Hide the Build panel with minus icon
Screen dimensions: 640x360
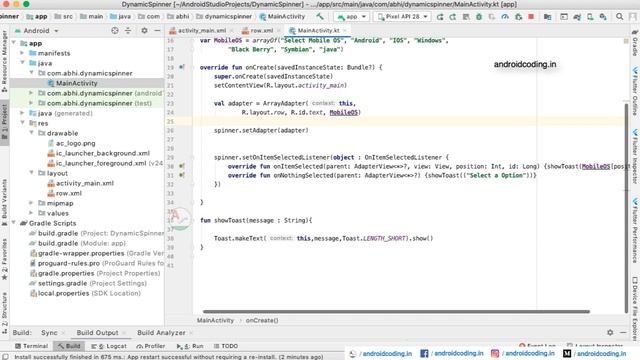623,333
